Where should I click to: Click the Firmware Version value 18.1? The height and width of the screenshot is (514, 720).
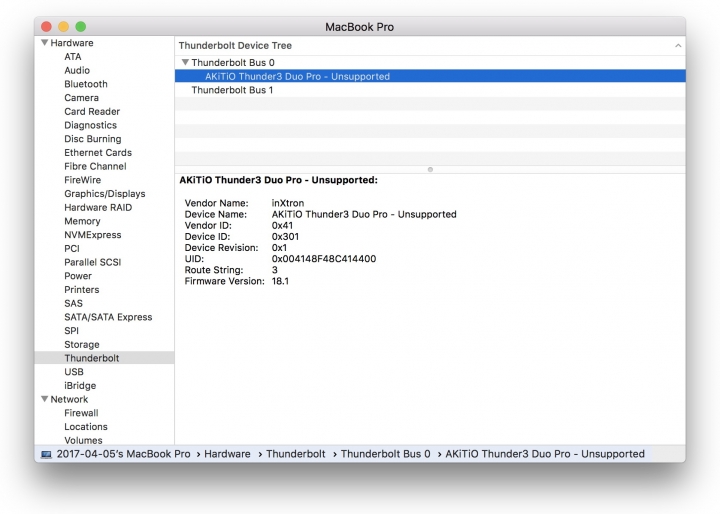[x=280, y=281]
